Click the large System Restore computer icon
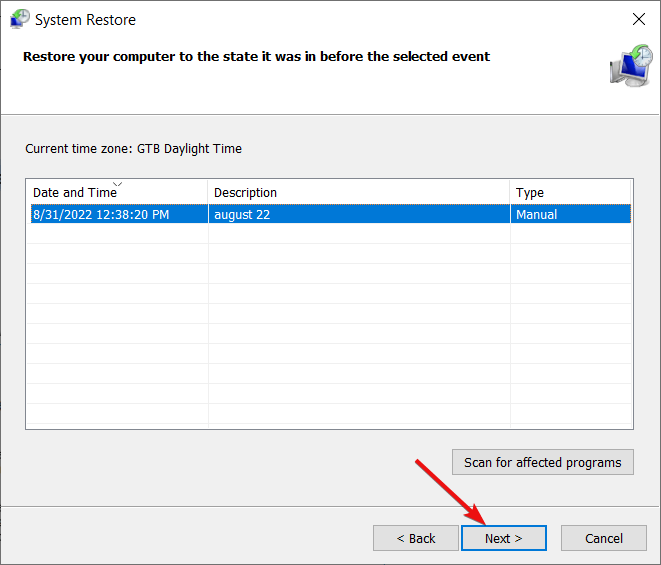661x565 pixels. (631, 66)
